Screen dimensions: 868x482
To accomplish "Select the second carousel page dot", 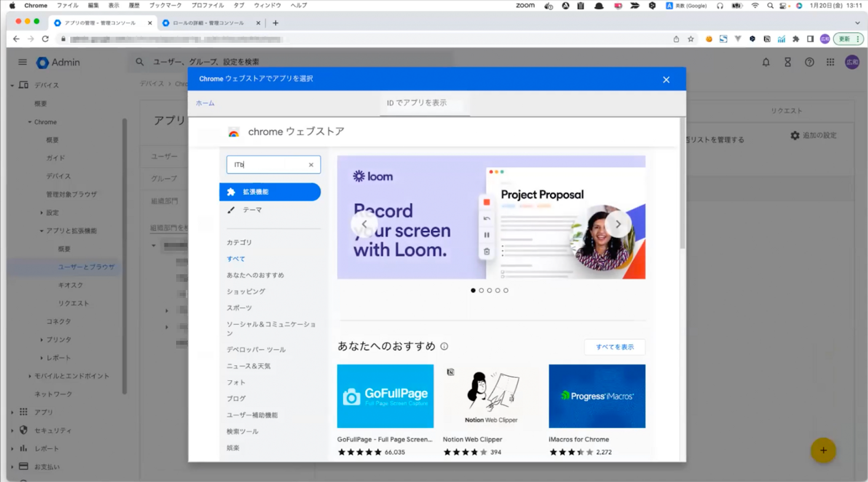I will [x=481, y=291].
